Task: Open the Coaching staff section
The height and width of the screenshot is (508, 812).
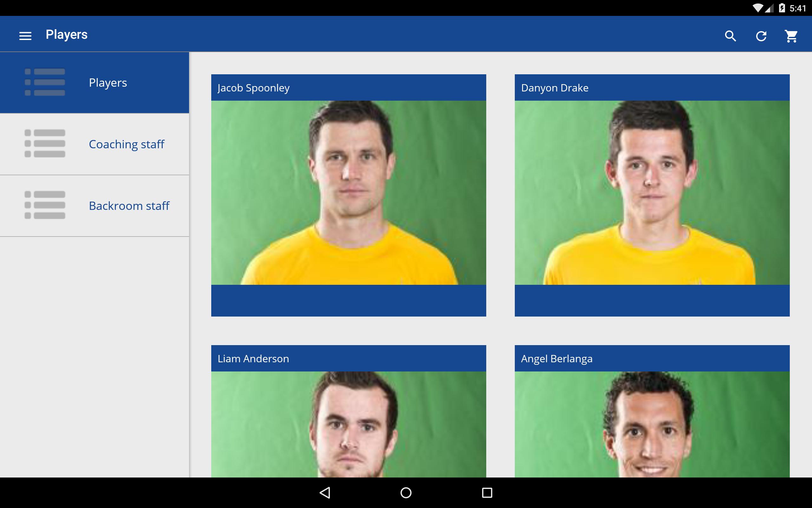Action: click(94, 144)
